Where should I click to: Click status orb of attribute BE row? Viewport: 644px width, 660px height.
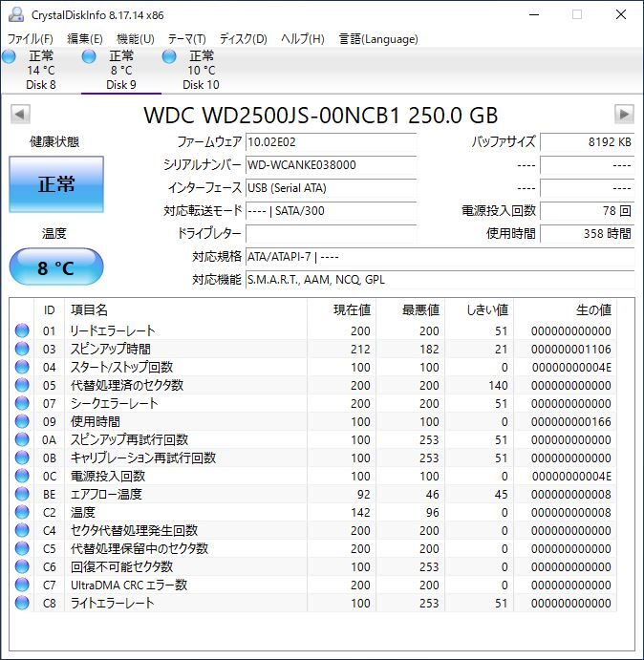(x=22, y=494)
